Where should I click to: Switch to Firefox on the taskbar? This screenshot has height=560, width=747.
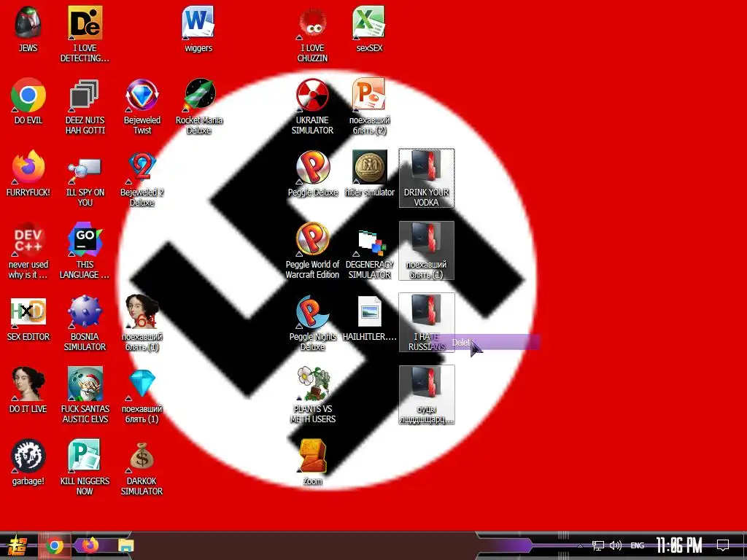point(90,545)
